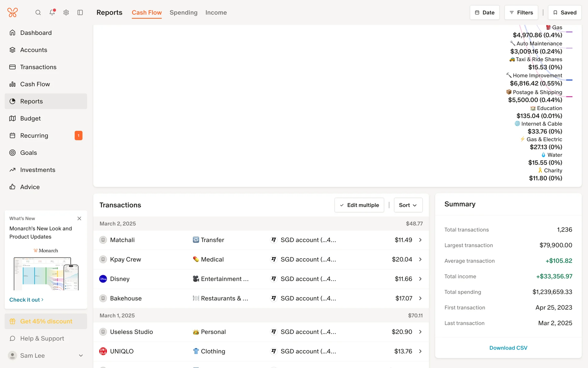The image size is (588, 368).
Task: Click the Download CSV link
Action: (x=508, y=348)
